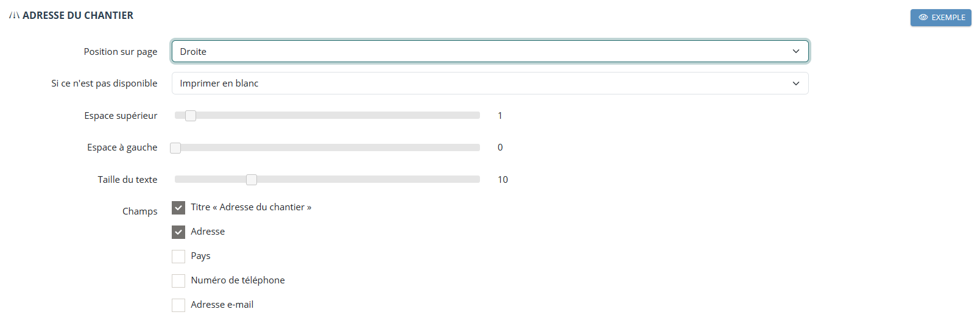Enable the Pays checkbox

coord(178,257)
